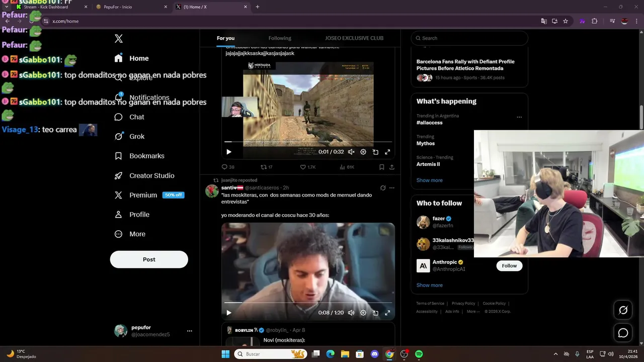
Task: Play the 1:20 video in santi's post
Action: [229, 313]
